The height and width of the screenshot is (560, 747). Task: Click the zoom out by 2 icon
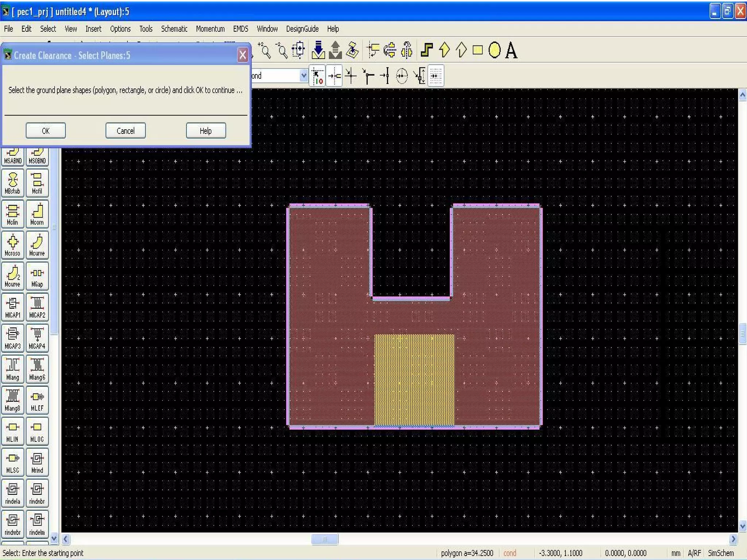click(282, 50)
